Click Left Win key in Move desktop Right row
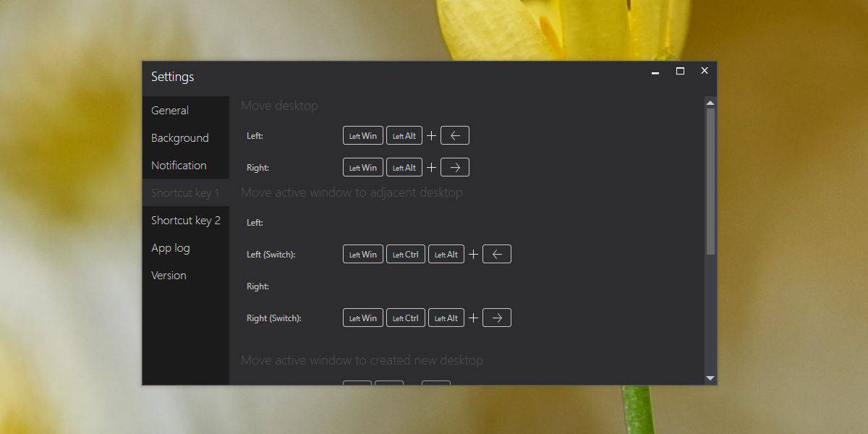Screen dimensions: 868x434 [363, 167]
